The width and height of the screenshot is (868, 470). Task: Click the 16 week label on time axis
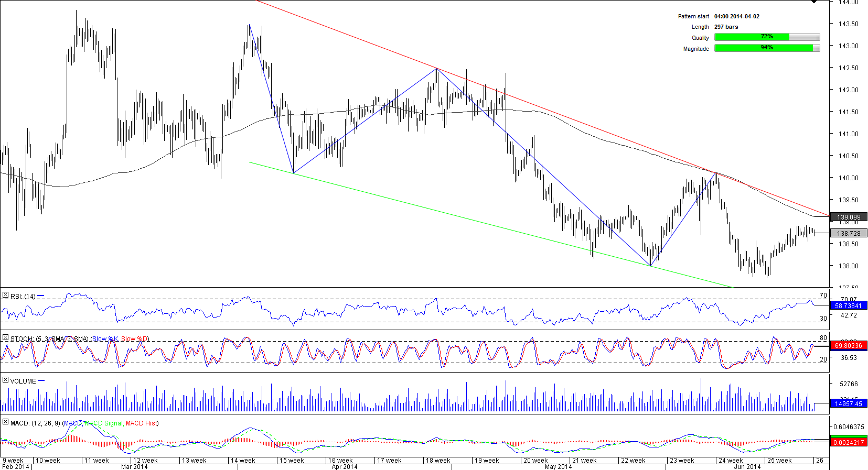point(340,461)
